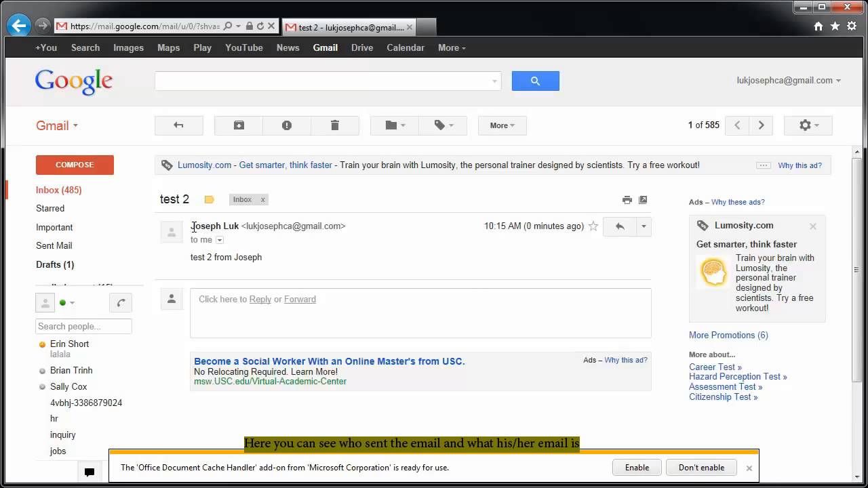Run a search with the blue search icon
Image resolution: width=868 pixels, height=488 pixels.
click(535, 81)
